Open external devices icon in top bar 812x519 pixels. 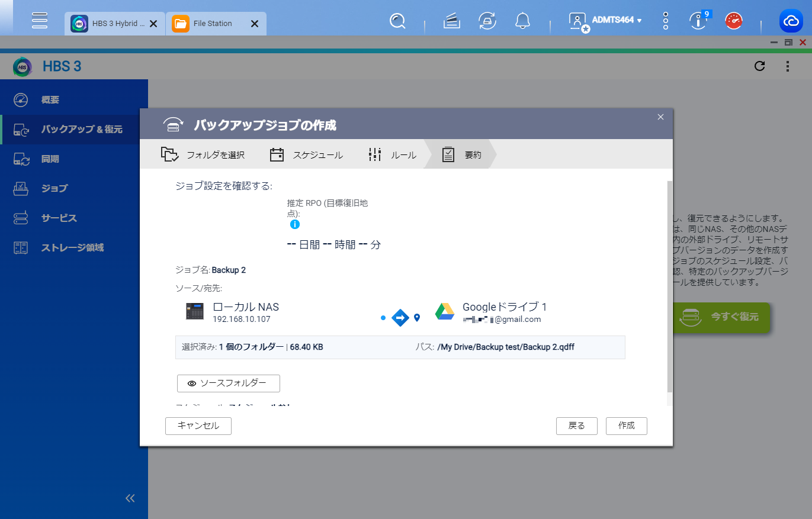pyautogui.click(x=487, y=21)
